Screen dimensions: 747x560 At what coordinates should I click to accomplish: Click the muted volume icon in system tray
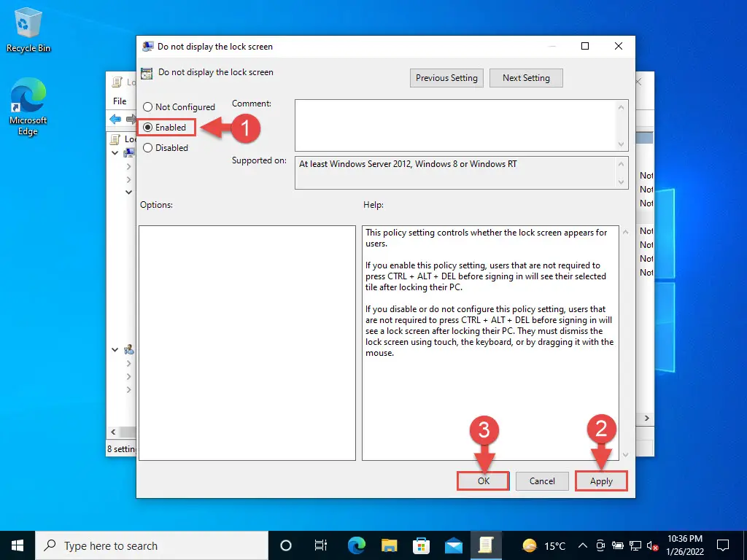[x=651, y=545]
